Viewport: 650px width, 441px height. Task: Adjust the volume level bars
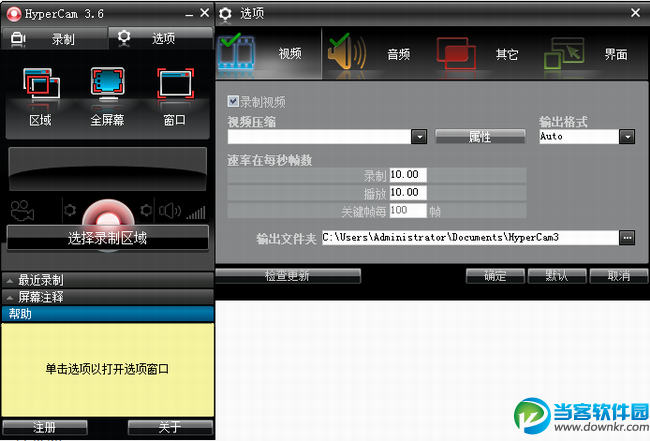196,213
